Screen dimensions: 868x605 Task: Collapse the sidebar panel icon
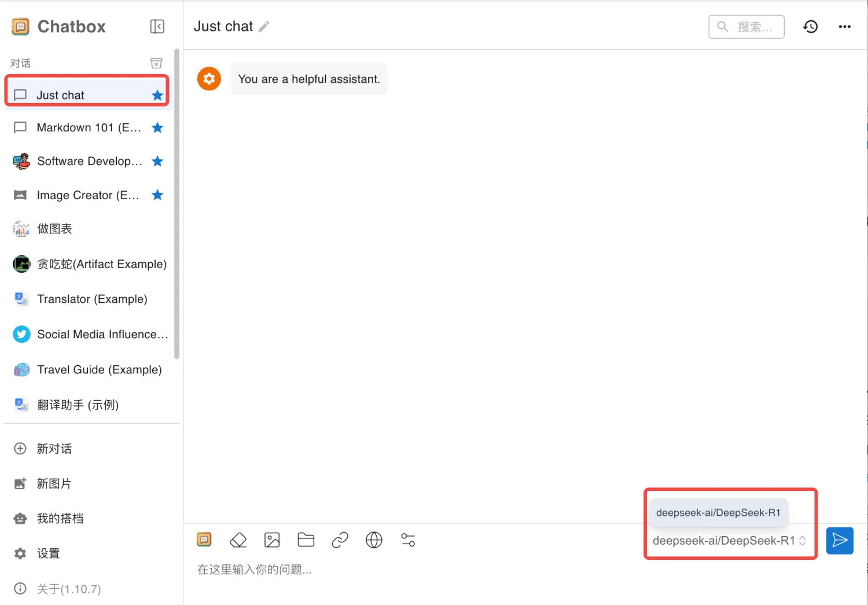click(157, 27)
